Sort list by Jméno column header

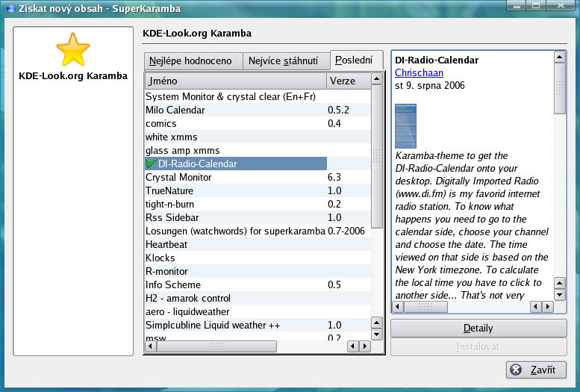pos(235,81)
